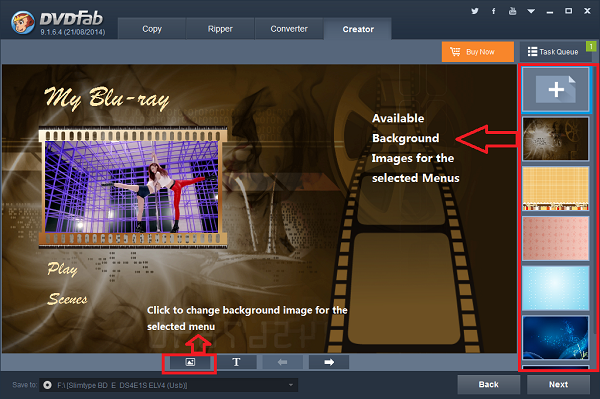The image size is (600, 399).
Task: Add custom background with plus thumbnail
Action: pos(556,90)
